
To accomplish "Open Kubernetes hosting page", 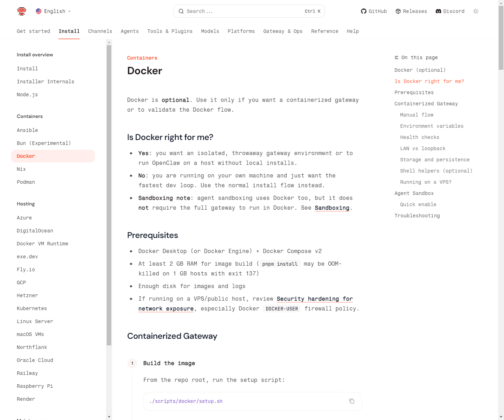I will (x=53, y=308).
